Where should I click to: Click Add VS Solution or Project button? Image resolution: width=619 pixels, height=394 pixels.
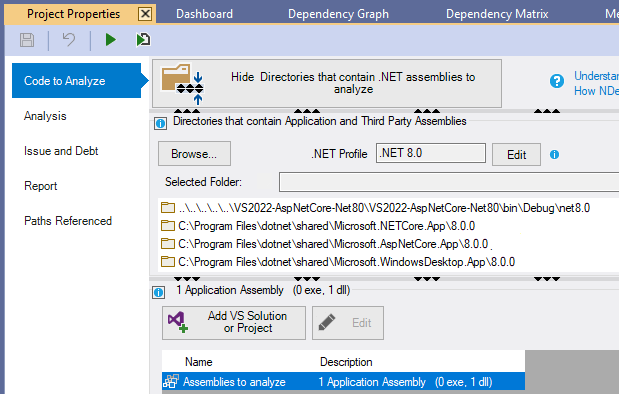[x=234, y=323]
